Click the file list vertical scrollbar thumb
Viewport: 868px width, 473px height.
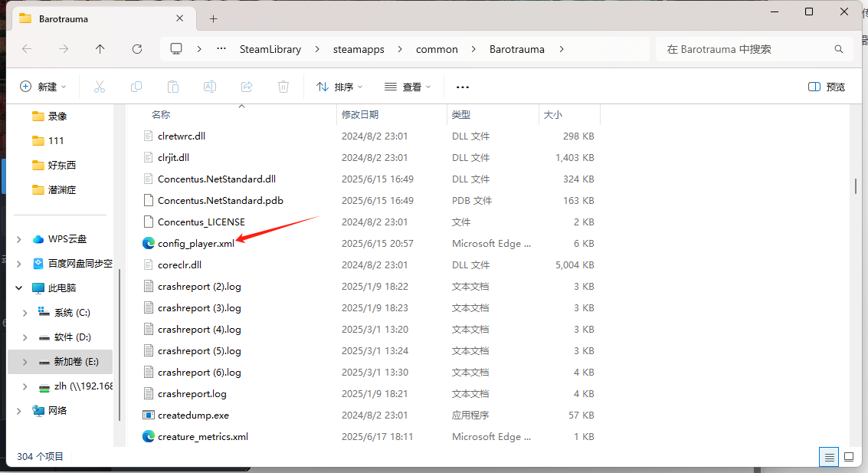tap(855, 186)
